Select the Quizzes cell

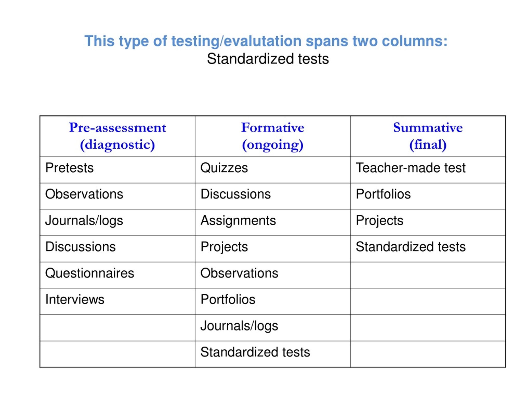(273, 170)
